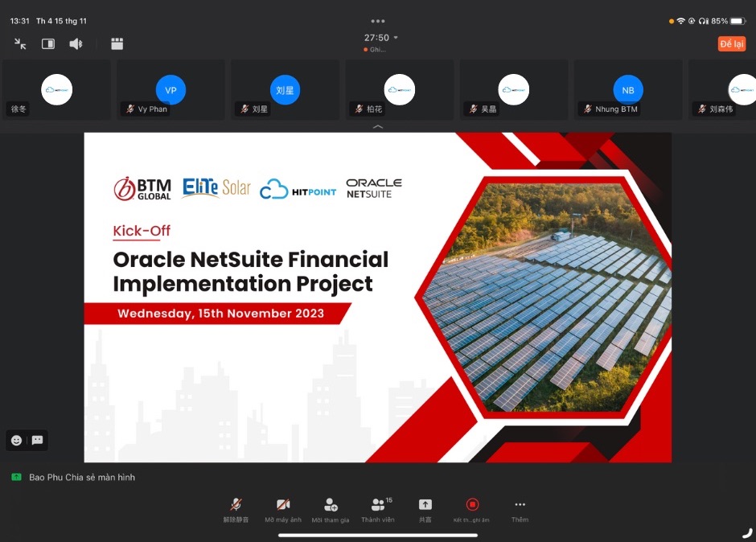Tap the muted mic icon beside Nhung BTM
The height and width of the screenshot is (542, 756).
pyautogui.click(x=587, y=109)
